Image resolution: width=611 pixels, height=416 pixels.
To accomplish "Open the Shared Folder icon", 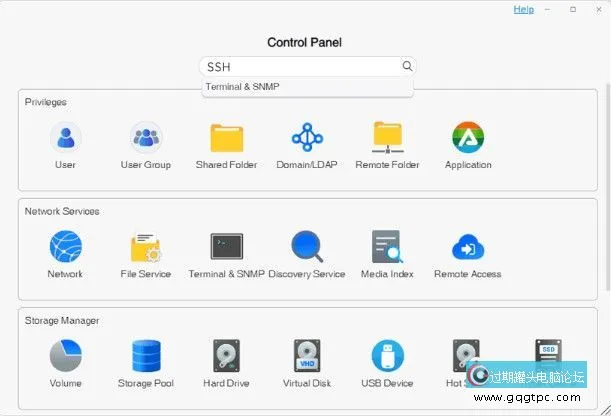I will pyautogui.click(x=226, y=138).
